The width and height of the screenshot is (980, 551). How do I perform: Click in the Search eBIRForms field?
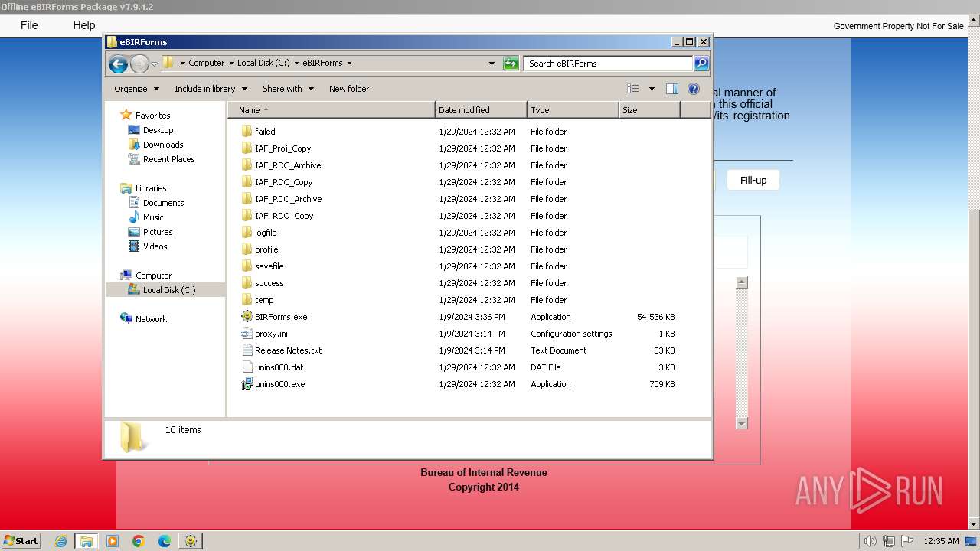609,64
